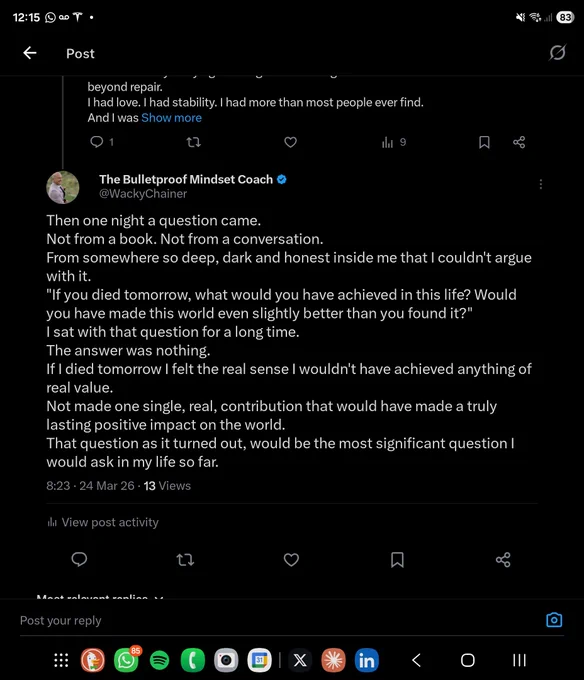Image resolution: width=584 pixels, height=680 pixels.
Task: Focus the Post your reply field
Action: point(277,621)
